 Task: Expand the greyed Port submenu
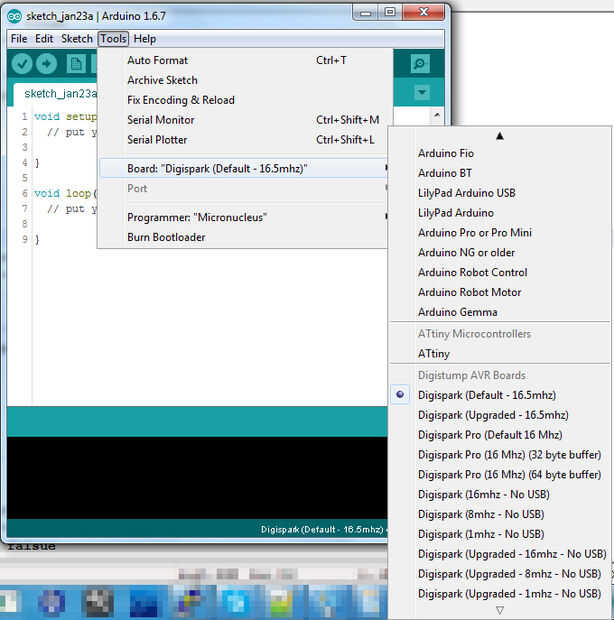[244, 189]
